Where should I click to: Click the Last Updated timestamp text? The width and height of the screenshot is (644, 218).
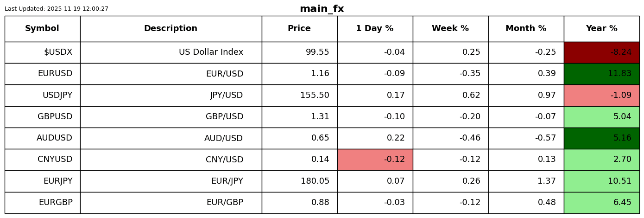[57, 9]
